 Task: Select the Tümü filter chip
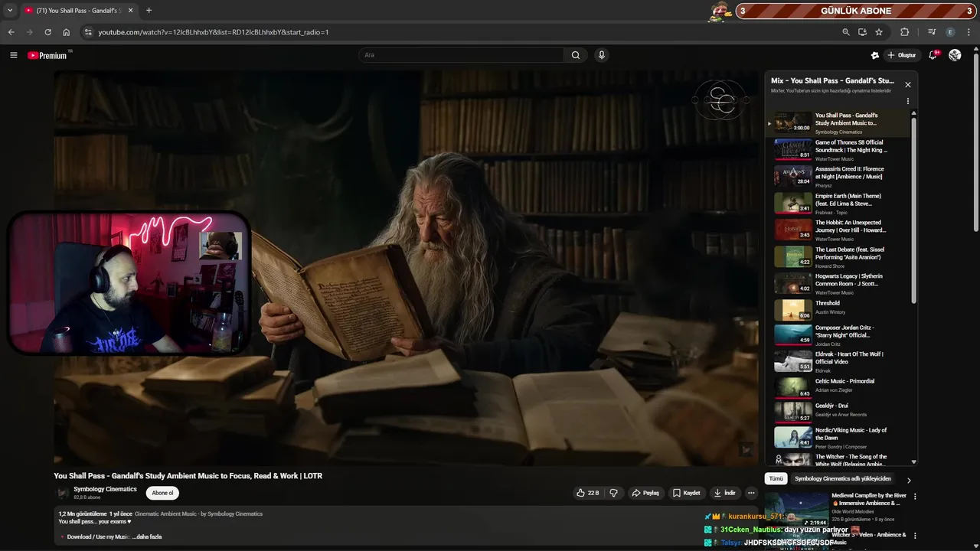(776, 478)
